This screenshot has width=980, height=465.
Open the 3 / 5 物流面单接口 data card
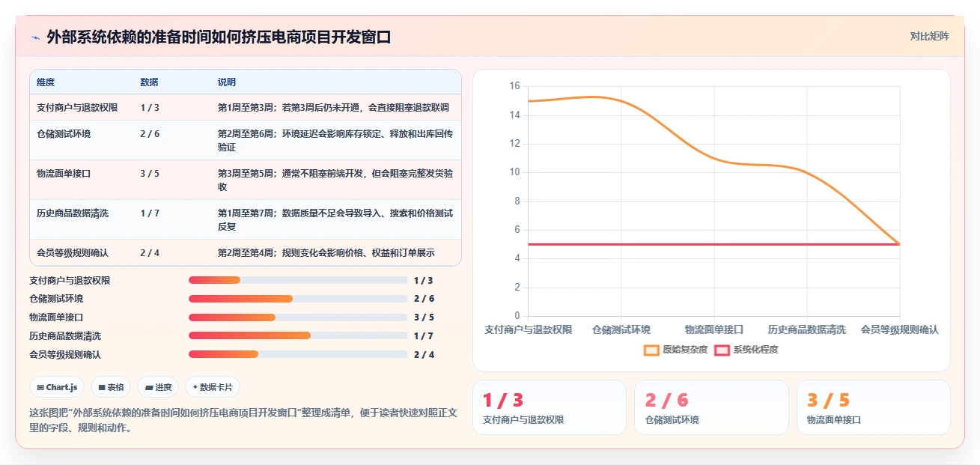tap(874, 407)
